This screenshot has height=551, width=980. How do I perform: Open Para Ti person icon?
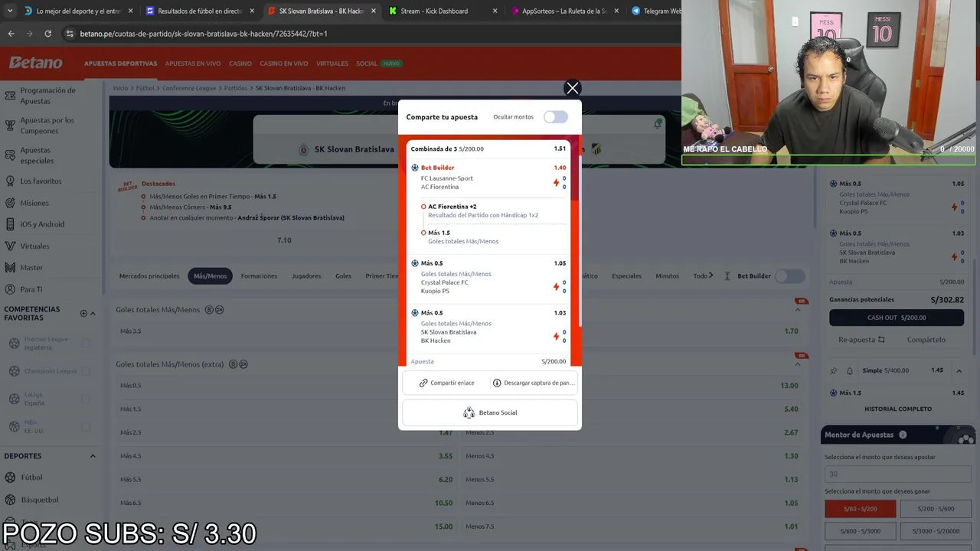click(x=10, y=289)
